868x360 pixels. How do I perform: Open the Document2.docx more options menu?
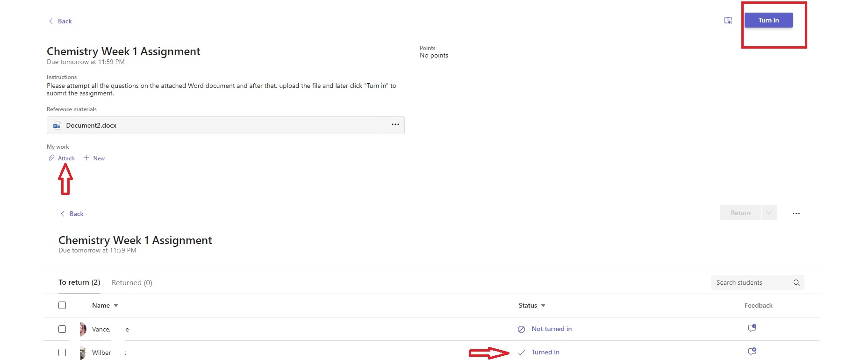pos(395,124)
